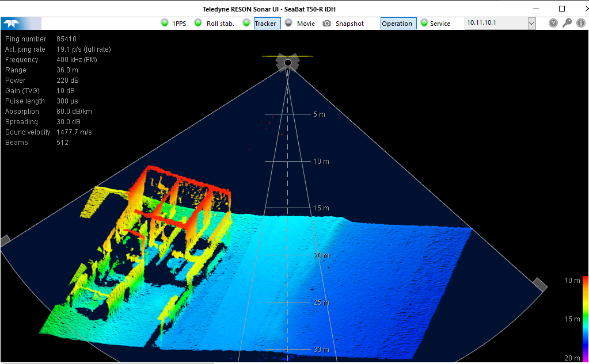Switch to the Service mode tab
589x364 pixels.
pos(440,24)
